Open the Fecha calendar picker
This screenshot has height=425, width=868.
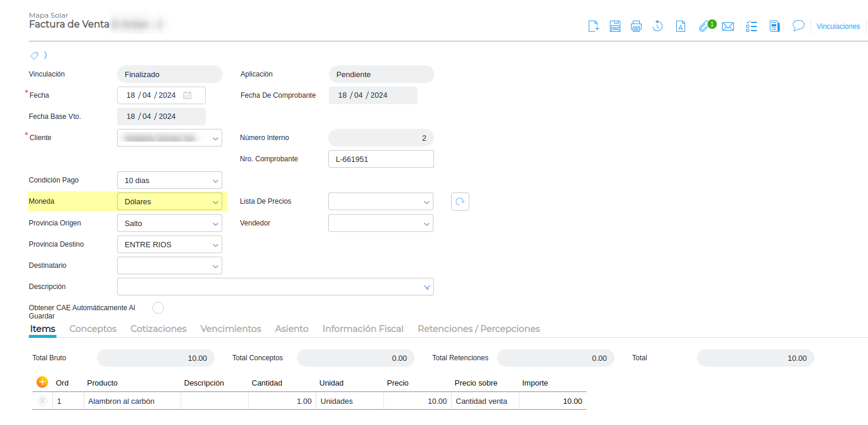[x=187, y=95]
